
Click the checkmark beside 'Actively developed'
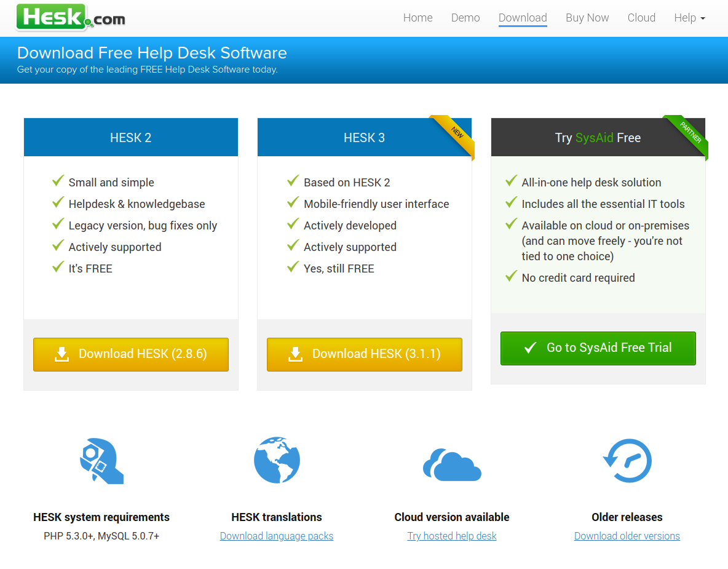click(x=293, y=223)
